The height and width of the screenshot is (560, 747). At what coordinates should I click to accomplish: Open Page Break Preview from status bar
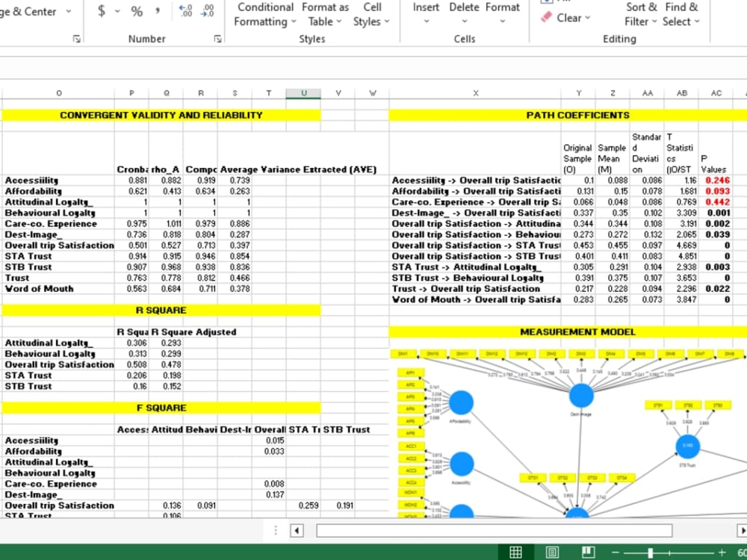(588, 552)
